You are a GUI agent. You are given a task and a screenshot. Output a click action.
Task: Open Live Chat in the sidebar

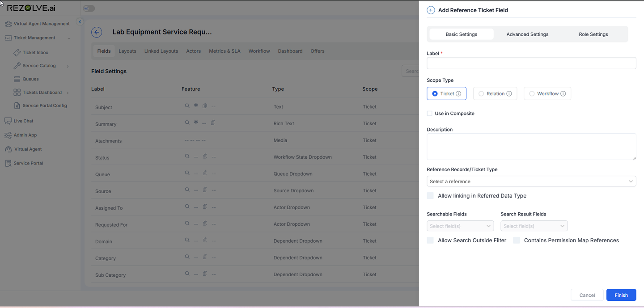click(x=24, y=121)
